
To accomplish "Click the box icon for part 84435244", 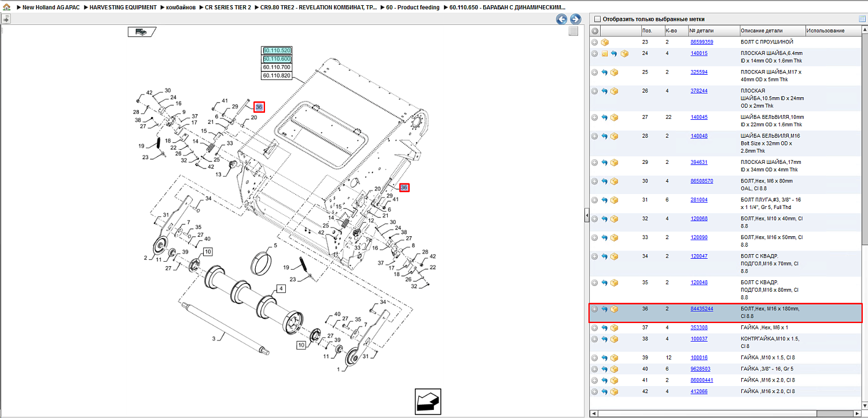I will [x=615, y=309].
